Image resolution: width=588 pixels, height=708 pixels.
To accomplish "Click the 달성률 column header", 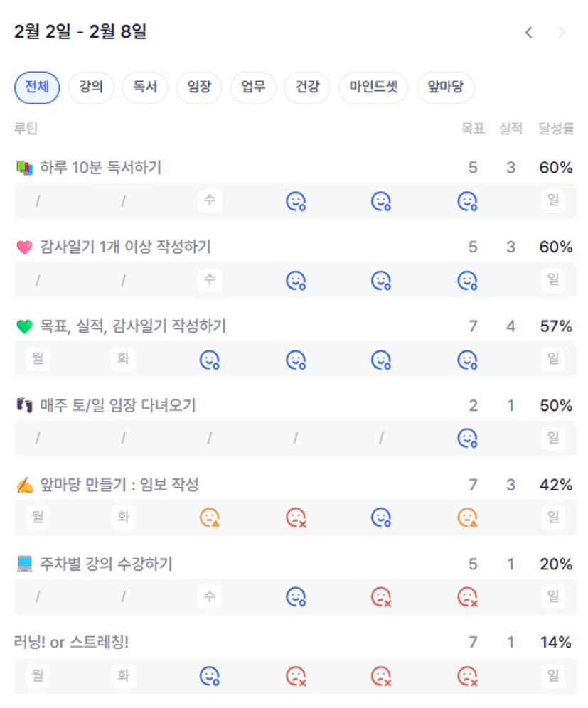I will (x=556, y=129).
